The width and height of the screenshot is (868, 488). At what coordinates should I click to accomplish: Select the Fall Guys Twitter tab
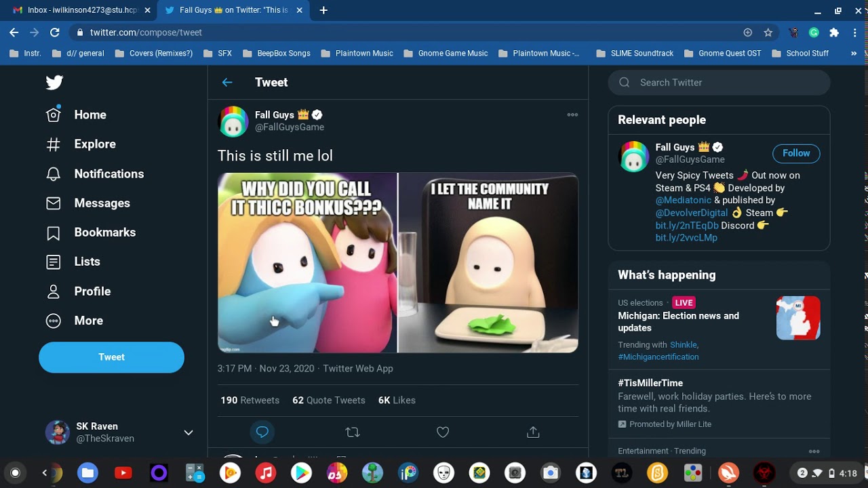click(233, 10)
